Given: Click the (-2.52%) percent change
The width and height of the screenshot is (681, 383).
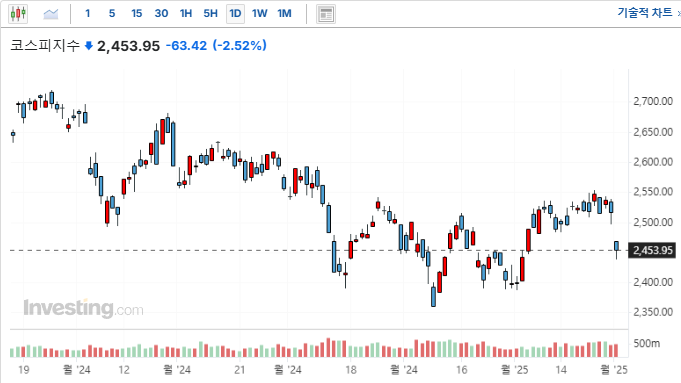Looking at the screenshot, I should [240, 45].
